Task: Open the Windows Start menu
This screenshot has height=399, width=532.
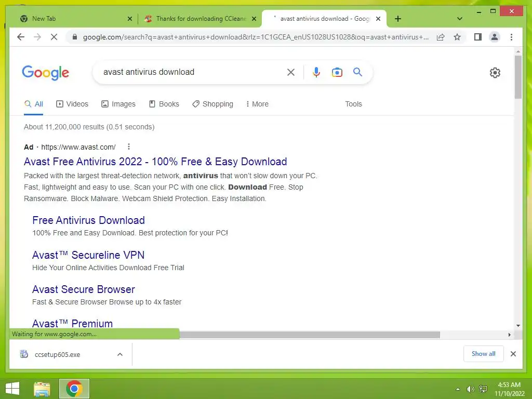Action: coord(12,389)
